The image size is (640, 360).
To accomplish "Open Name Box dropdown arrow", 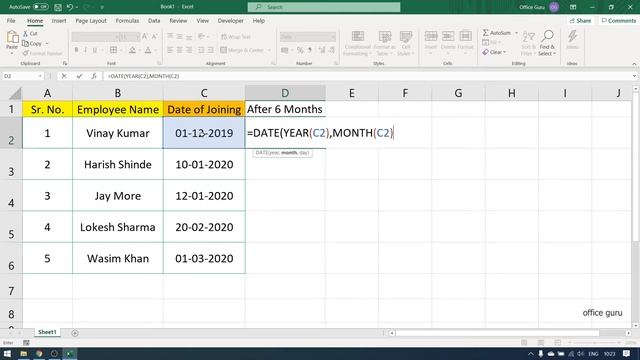I will [40, 76].
